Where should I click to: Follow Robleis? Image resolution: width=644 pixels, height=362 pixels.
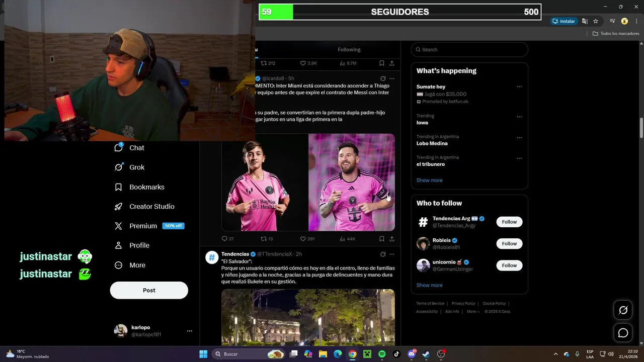pos(509,244)
